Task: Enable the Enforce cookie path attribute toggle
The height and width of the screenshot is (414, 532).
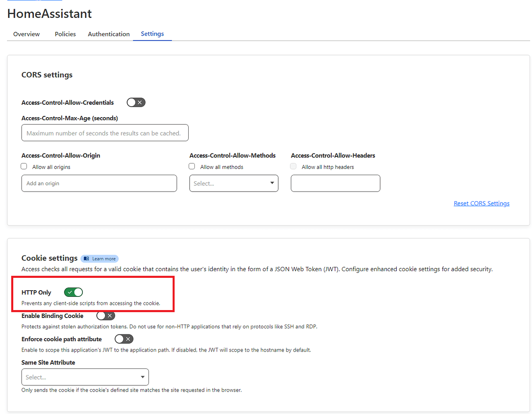Action: click(x=124, y=339)
